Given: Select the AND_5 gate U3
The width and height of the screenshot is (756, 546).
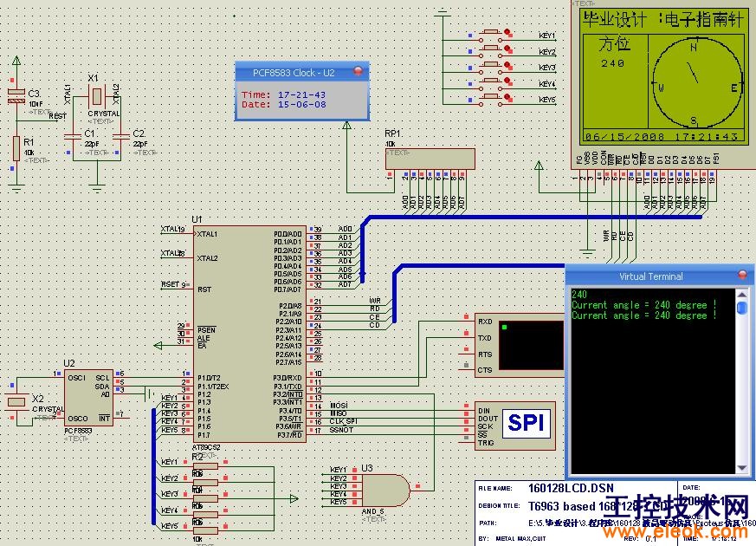Looking at the screenshot, I should (385, 490).
